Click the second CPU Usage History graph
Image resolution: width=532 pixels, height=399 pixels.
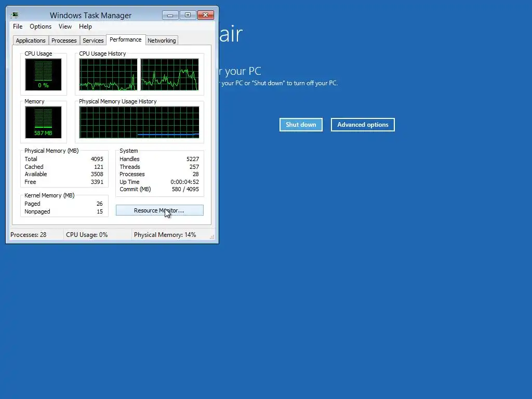click(170, 75)
